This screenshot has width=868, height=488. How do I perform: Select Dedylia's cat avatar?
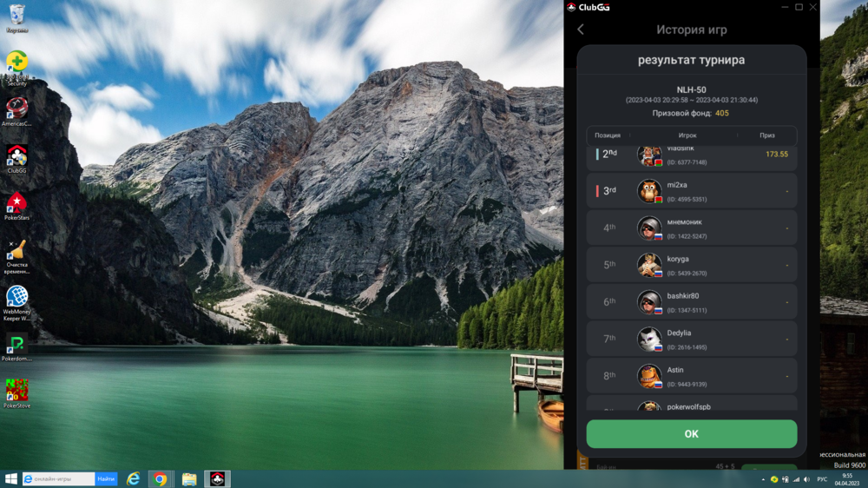(649, 339)
